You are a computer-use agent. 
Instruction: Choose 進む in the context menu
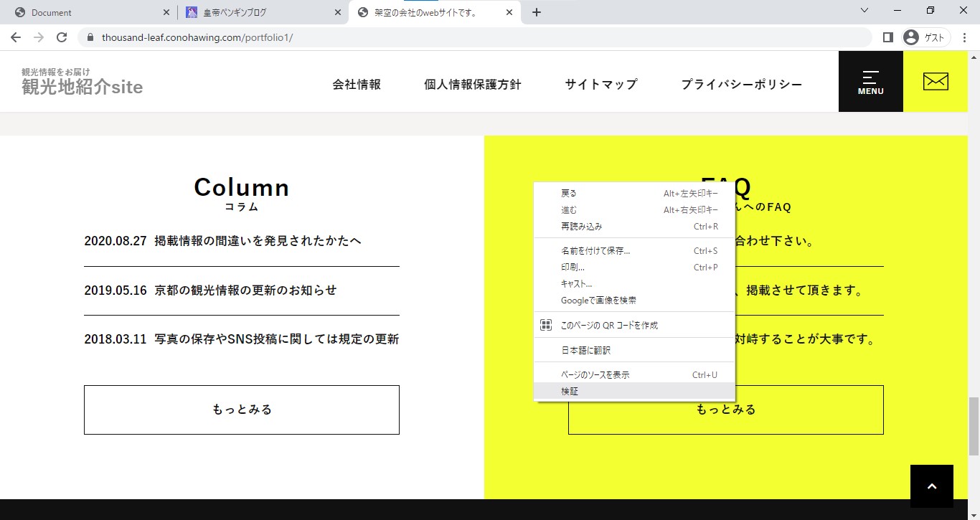click(x=634, y=209)
